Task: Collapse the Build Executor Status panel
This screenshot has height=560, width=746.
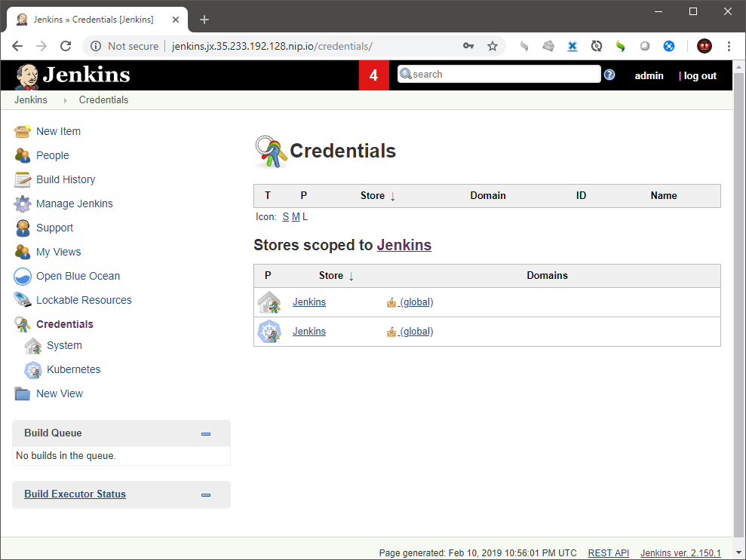Action: click(x=206, y=495)
